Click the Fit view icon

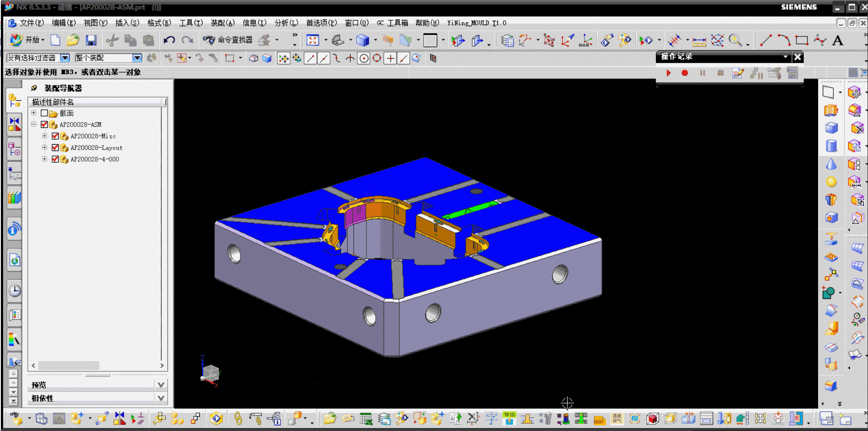coord(313,40)
